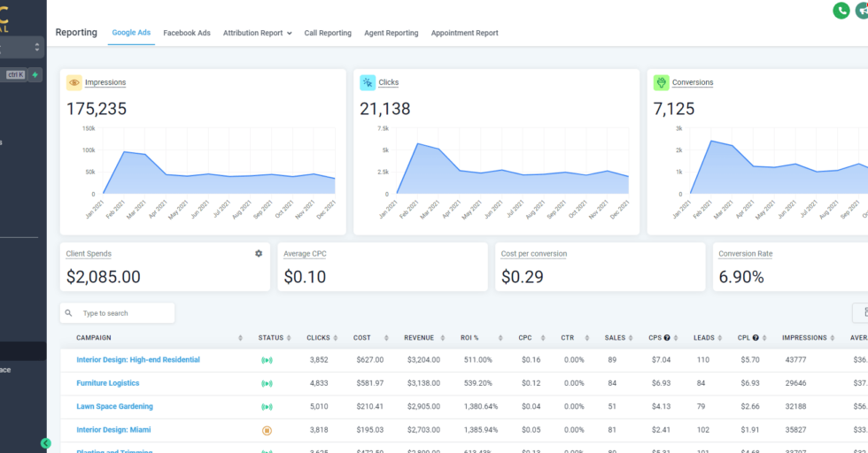Click the Client Spends label

(89, 254)
